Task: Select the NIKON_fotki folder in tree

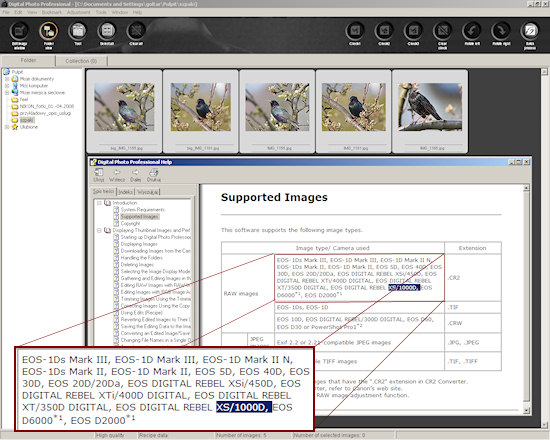Action: tap(47, 106)
